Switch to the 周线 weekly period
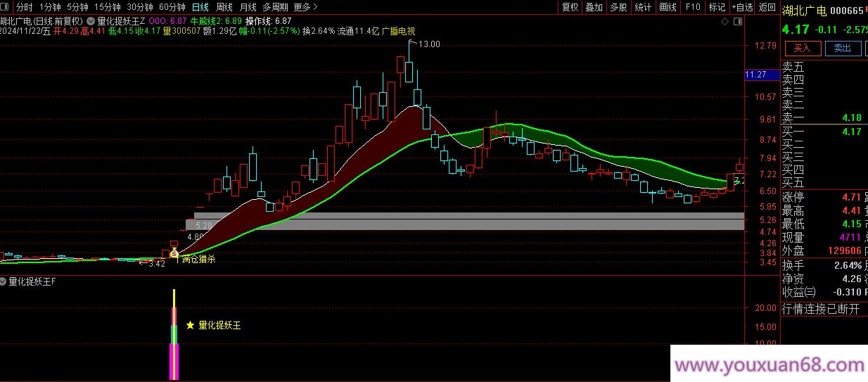868x382 pixels. click(x=224, y=7)
